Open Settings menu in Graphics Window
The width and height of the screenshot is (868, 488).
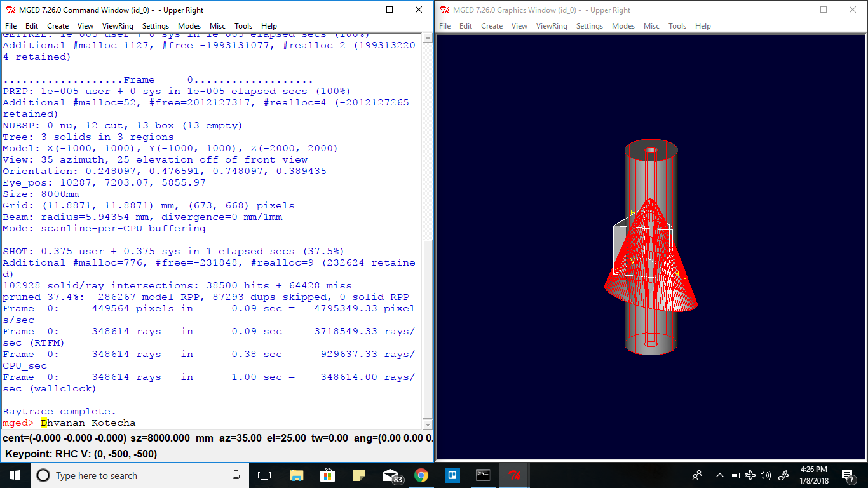pyautogui.click(x=590, y=26)
